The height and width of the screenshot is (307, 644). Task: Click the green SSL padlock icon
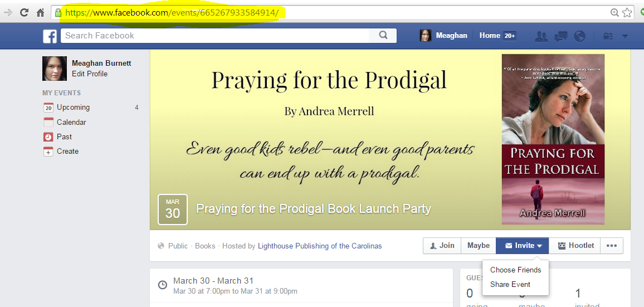click(58, 13)
